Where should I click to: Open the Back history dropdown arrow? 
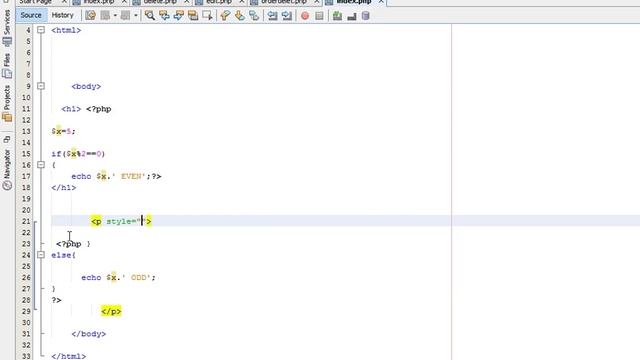tap(115, 16)
